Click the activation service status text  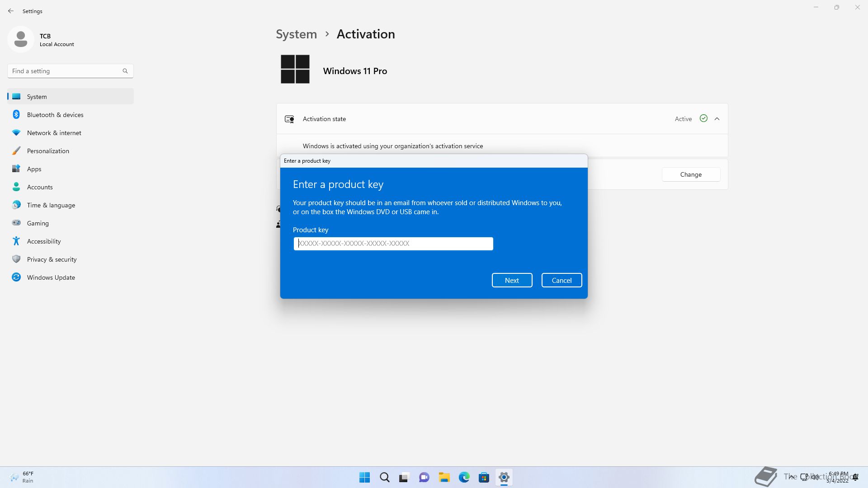pos(393,146)
